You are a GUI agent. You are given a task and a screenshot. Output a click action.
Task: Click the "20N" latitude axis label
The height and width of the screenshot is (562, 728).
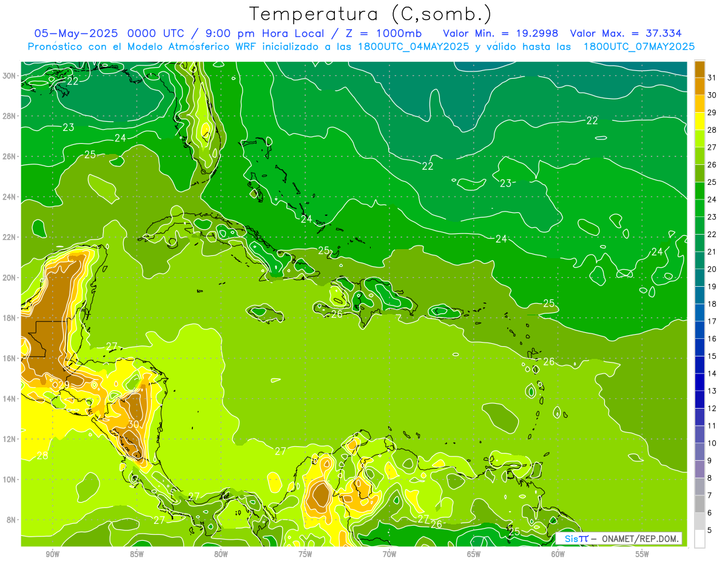(x=10, y=278)
